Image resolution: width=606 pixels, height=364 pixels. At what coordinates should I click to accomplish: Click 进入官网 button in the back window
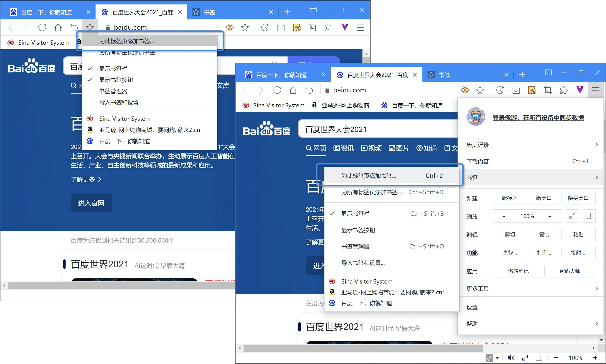tap(91, 203)
